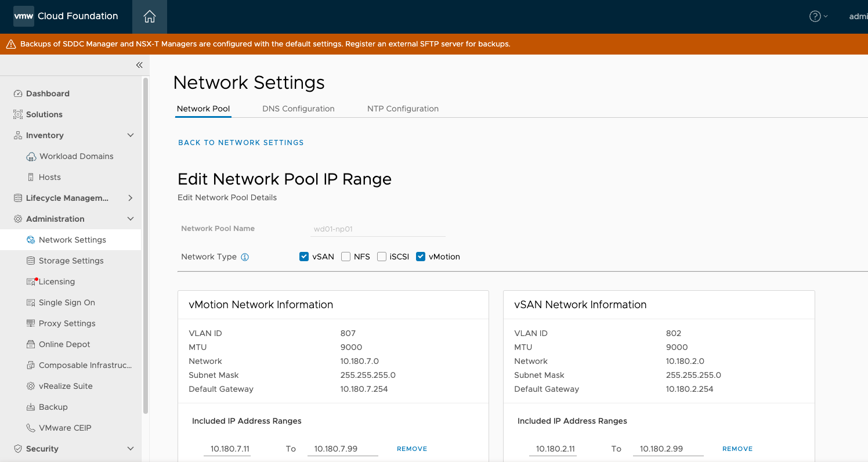Open Dashboard from the sidebar
Screen dimensions: 868x462
48,93
